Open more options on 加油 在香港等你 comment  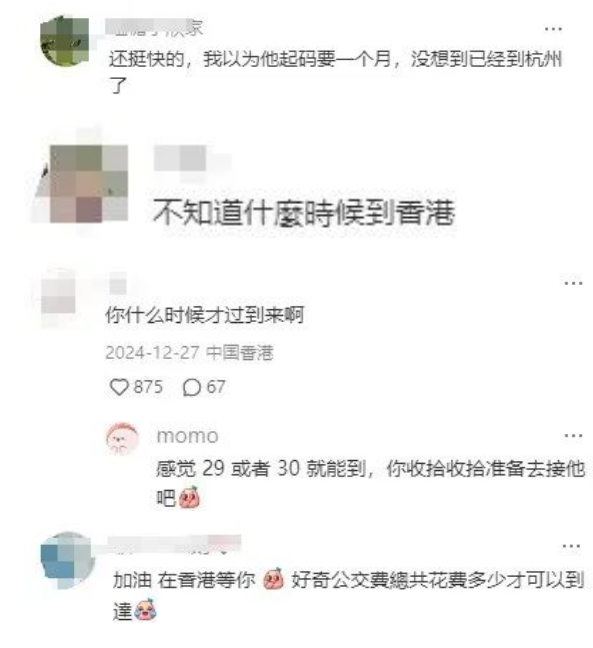(571, 546)
